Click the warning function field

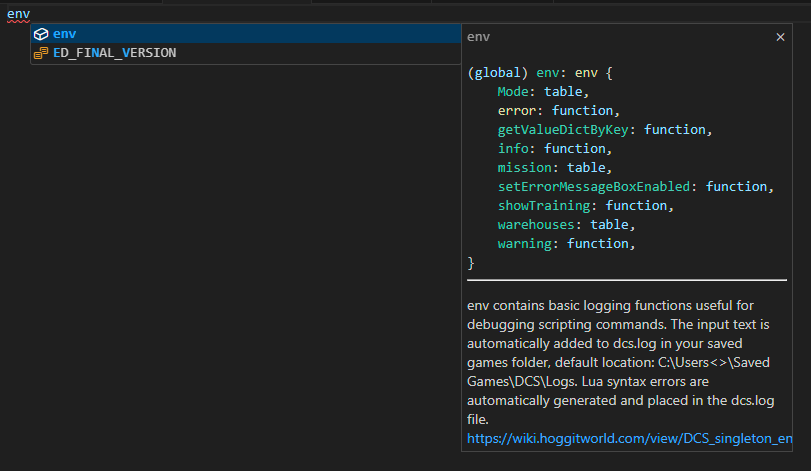coord(566,244)
